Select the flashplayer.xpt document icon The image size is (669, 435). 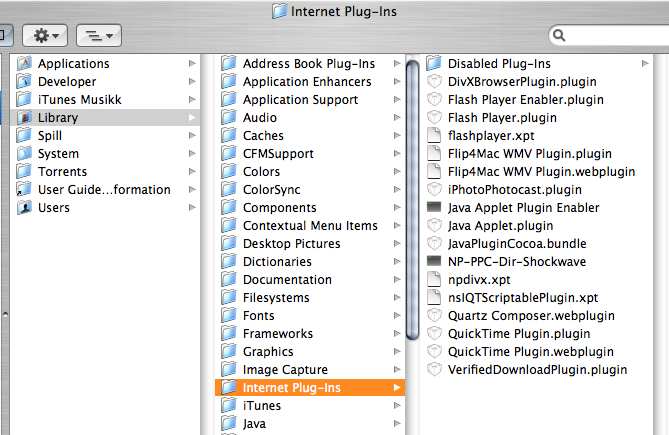(434, 136)
